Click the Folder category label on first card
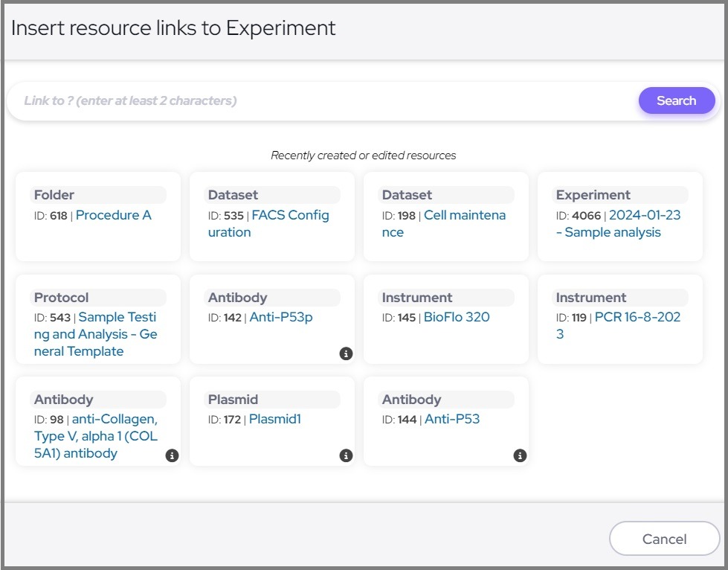Screen dimensions: 728x570 (54, 195)
